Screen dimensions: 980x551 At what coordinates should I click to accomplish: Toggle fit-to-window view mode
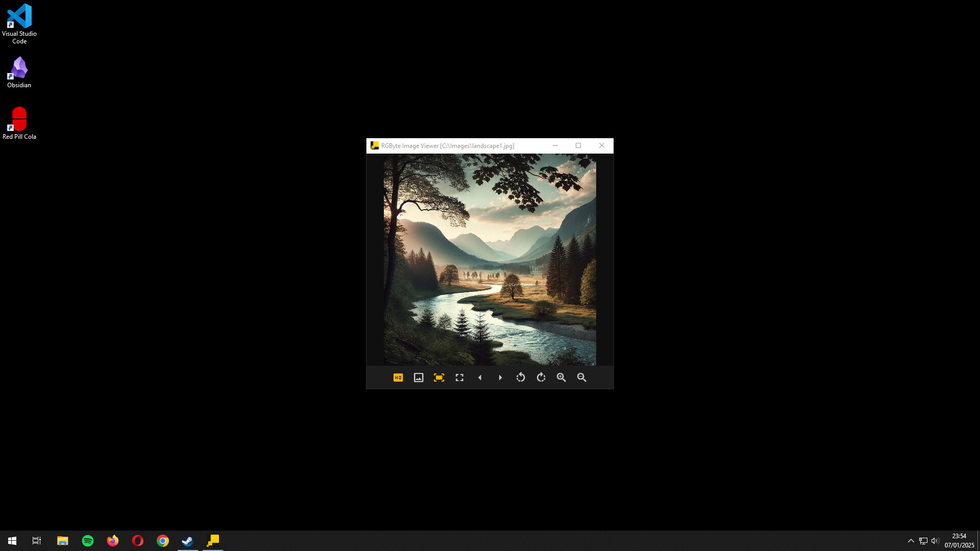(439, 378)
